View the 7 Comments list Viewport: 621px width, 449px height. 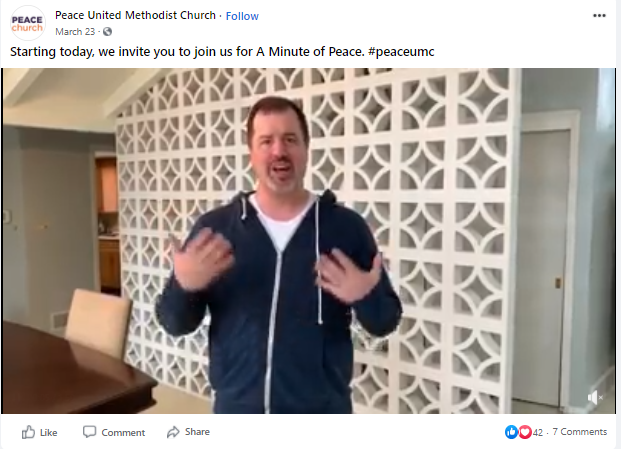[x=580, y=432]
